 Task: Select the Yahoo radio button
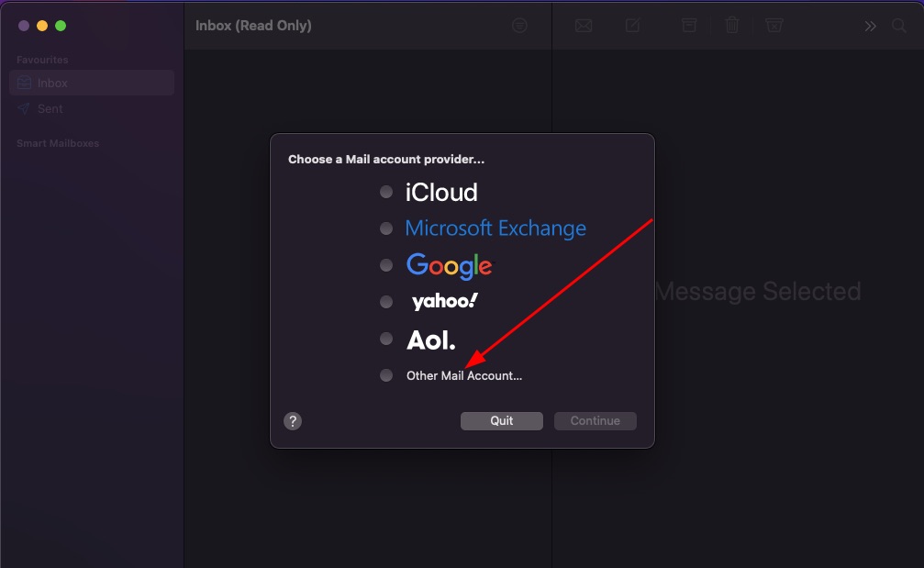[x=386, y=302]
